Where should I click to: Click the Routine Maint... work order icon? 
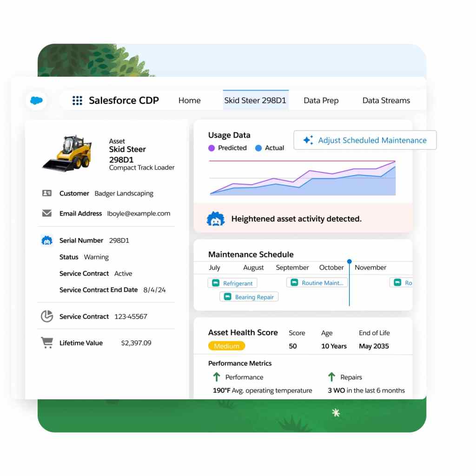point(294,283)
